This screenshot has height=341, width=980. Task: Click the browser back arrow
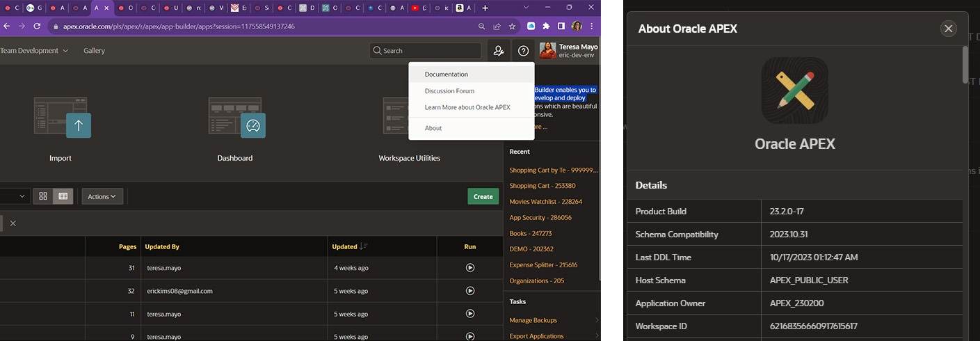click(x=7, y=26)
